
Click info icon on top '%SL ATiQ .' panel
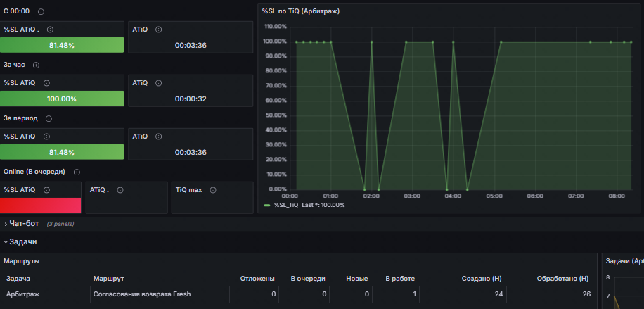[x=50, y=30]
